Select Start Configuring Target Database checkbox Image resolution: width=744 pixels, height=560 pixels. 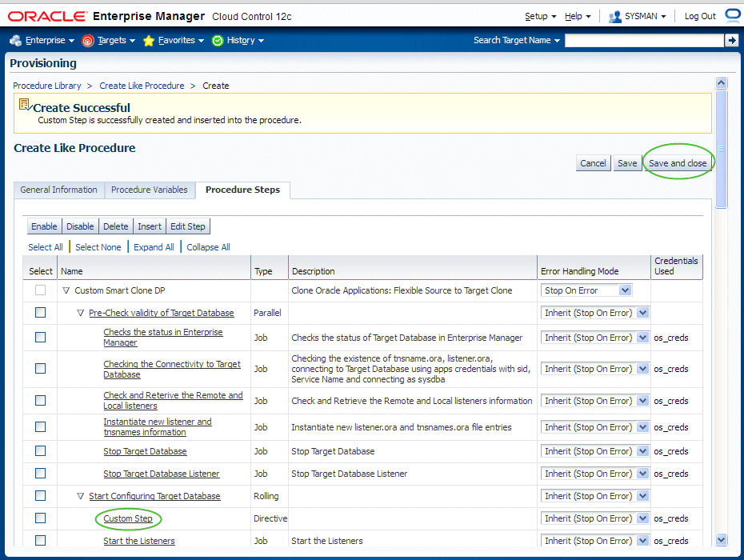click(x=40, y=495)
